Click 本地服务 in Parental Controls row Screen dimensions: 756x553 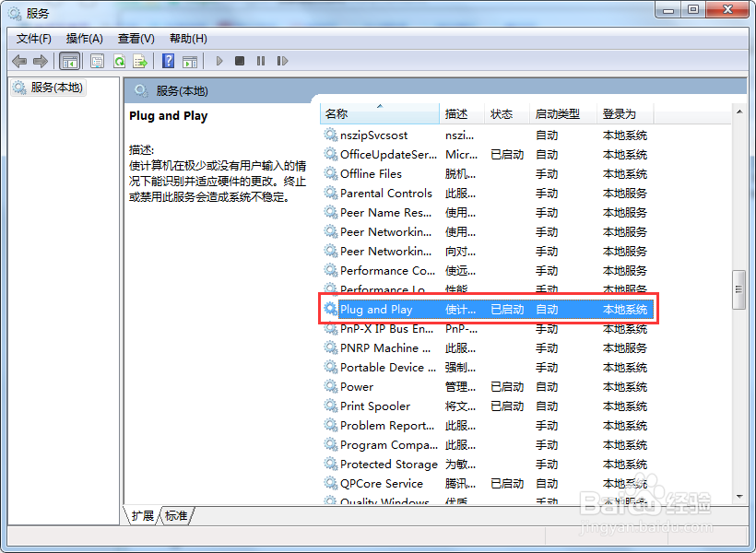point(625,193)
